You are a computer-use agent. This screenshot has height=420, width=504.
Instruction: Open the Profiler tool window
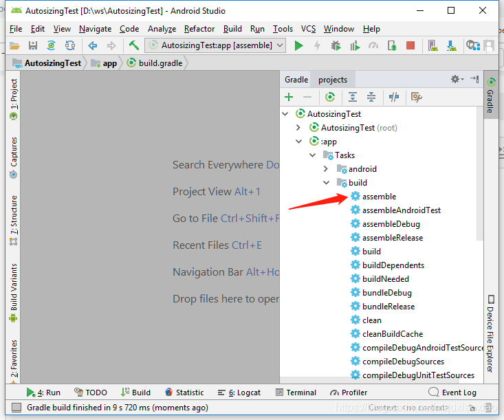click(349, 393)
